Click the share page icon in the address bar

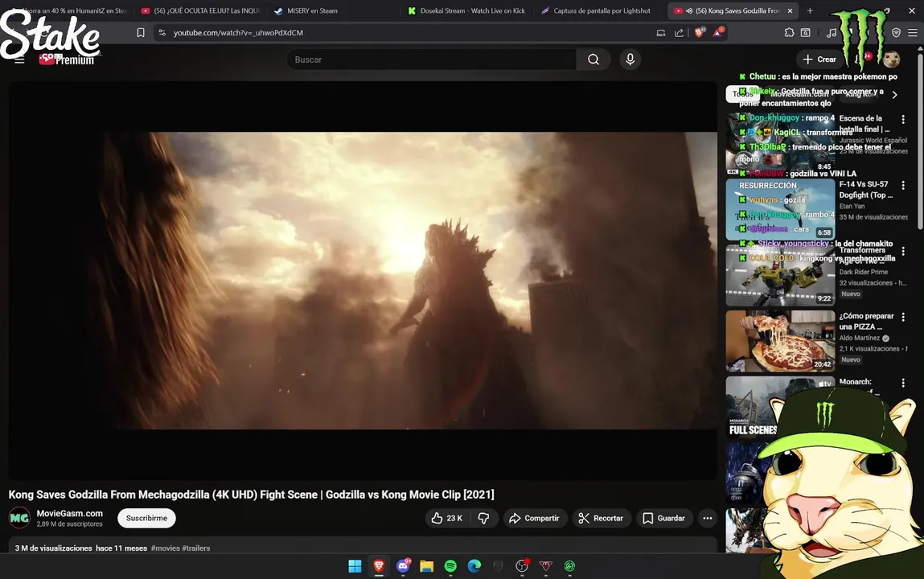[x=679, y=33]
